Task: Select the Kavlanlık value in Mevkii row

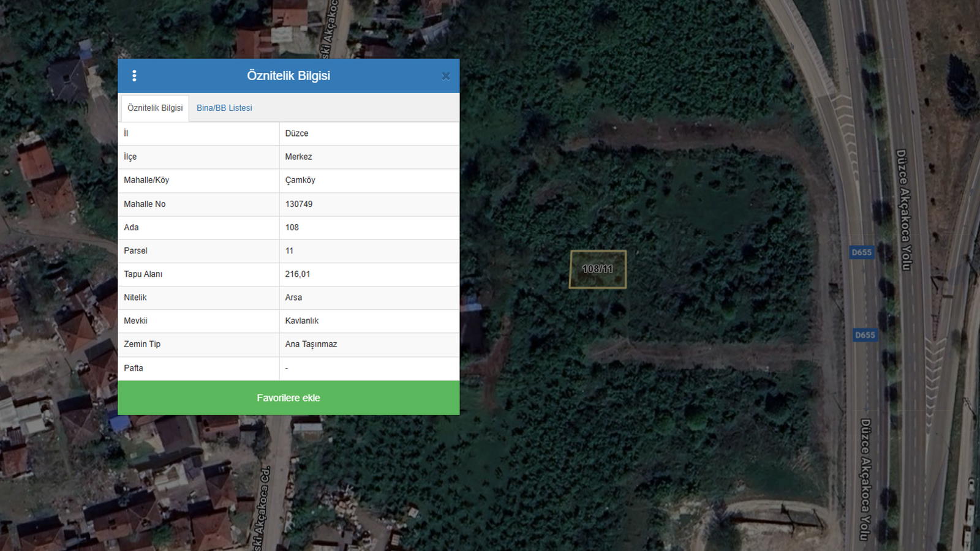Action: coord(302,320)
